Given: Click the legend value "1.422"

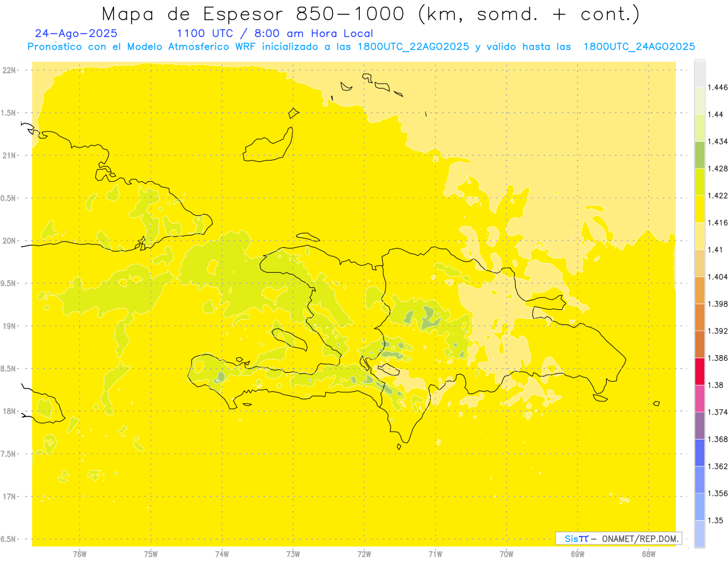Looking at the screenshot, I should coord(718,195).
